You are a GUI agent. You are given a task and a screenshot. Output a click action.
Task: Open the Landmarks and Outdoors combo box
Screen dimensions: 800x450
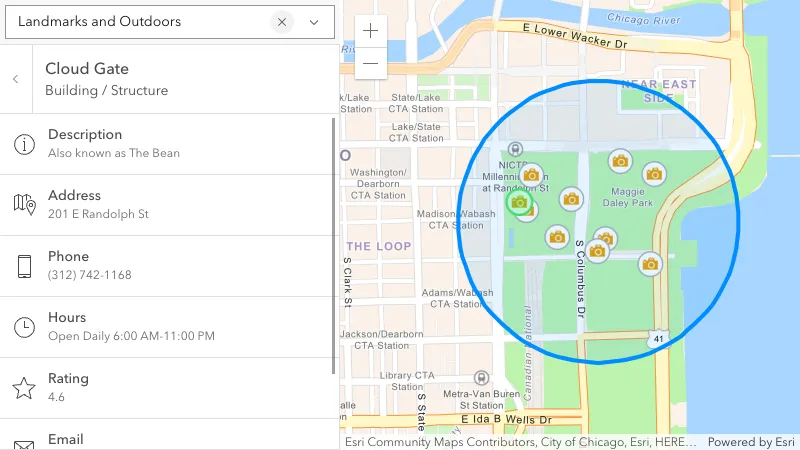140,21
